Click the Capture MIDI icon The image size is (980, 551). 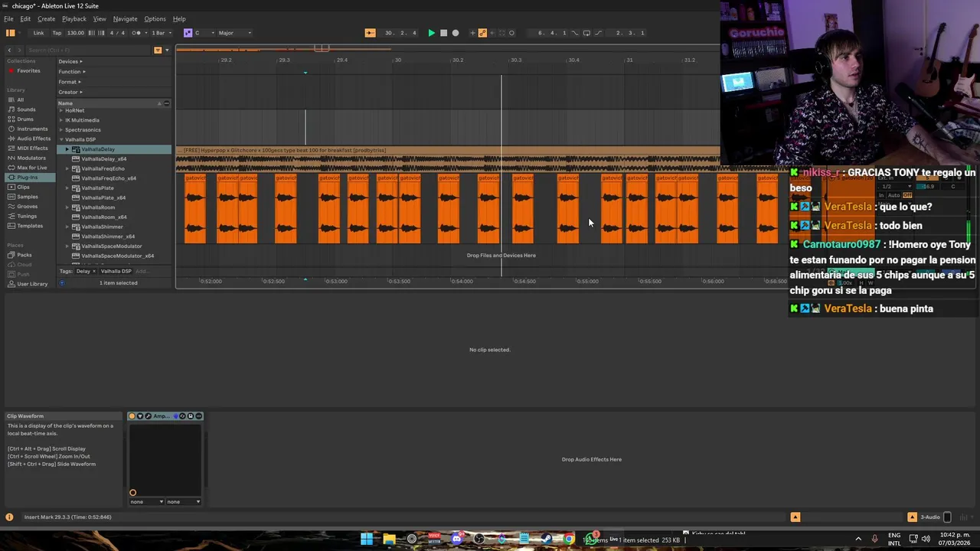pyautogui.click(x=501, y=33)
